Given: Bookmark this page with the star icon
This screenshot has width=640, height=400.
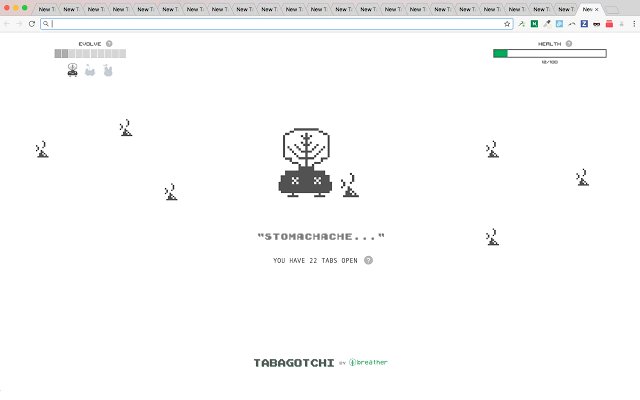Looking at the screenshot, I should (x=507, y=24).
